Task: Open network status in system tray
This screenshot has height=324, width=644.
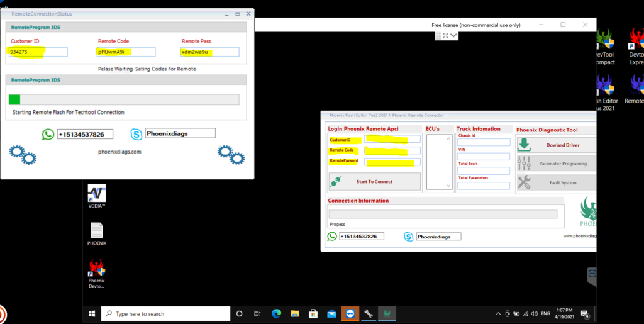Action: pyautogui.click(x=526, y=314)
